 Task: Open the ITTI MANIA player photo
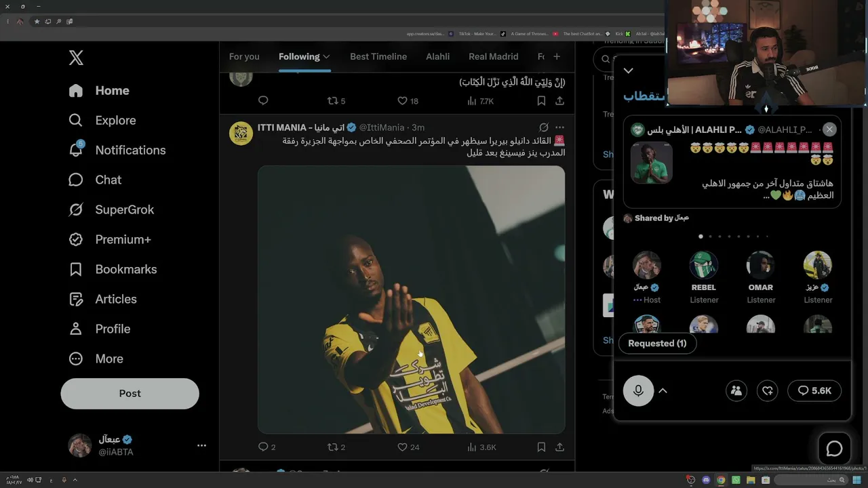coord(411,300)
